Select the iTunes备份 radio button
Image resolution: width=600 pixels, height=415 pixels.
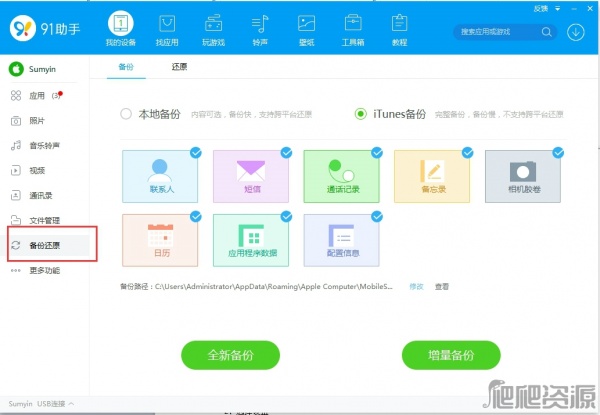tap(360, 114)
